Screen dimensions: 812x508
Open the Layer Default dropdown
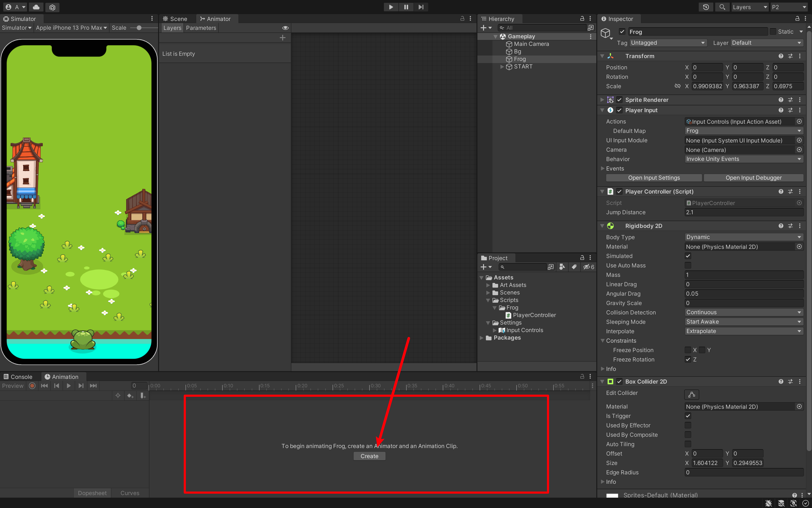[x=767, y=43]
